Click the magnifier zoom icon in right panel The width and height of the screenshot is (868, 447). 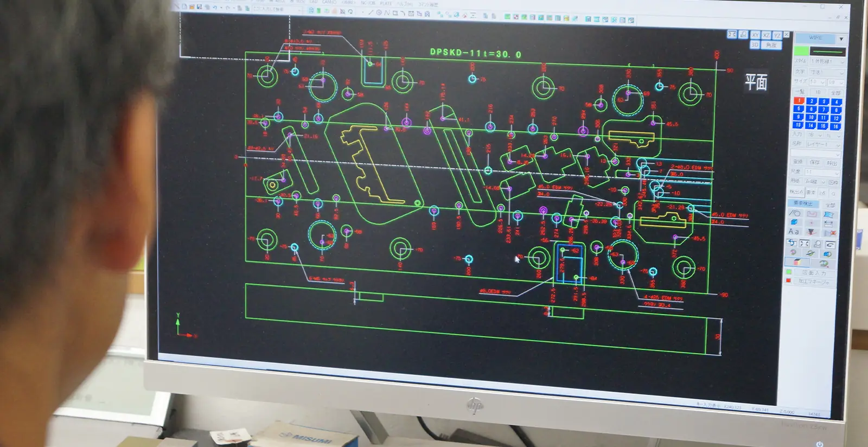point(817,244)
